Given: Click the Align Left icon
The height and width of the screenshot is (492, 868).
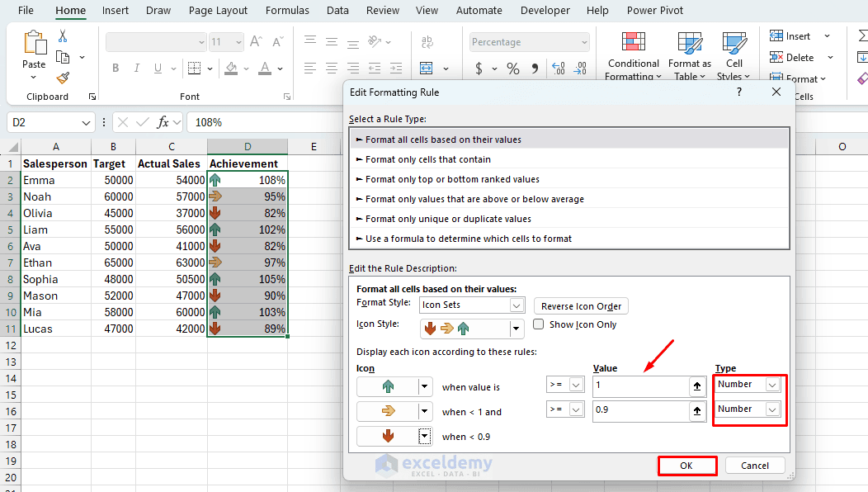Looking at the screenshot, I should [x=310, y=69].
